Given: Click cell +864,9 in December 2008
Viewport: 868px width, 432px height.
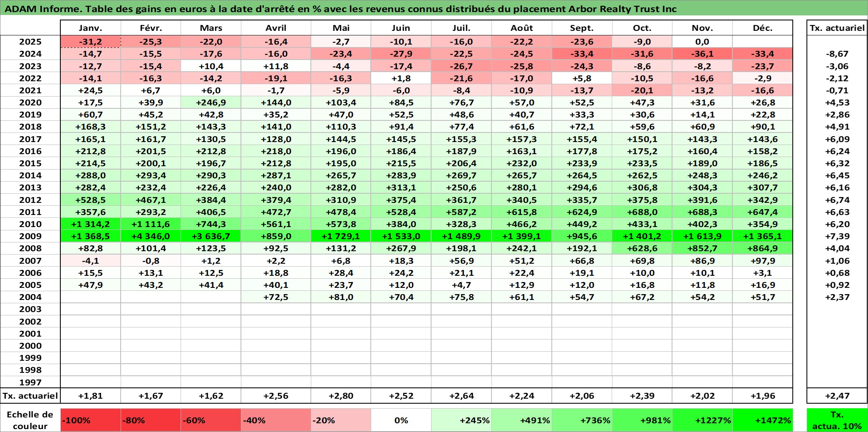Looking at the screenshot, I should (763, 248).
